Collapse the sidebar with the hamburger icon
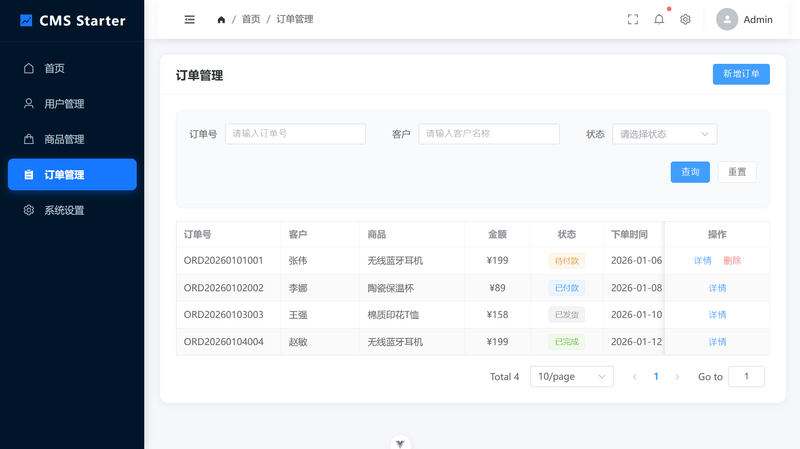 tap(189, 19)
